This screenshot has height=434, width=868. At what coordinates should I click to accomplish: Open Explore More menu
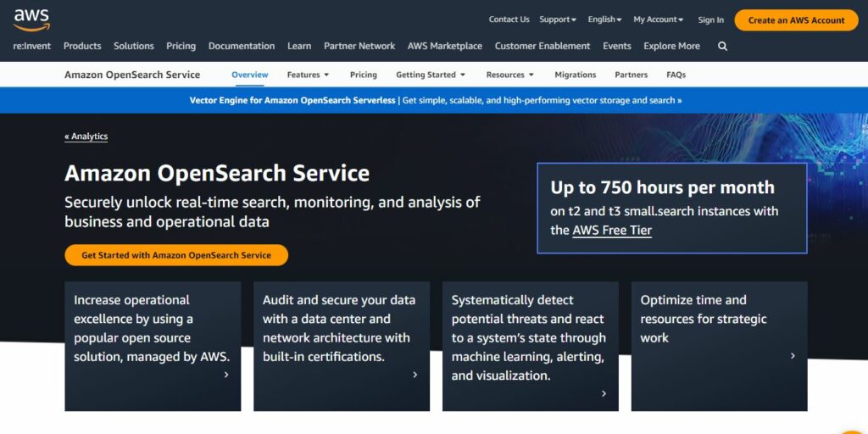[671, 46]
